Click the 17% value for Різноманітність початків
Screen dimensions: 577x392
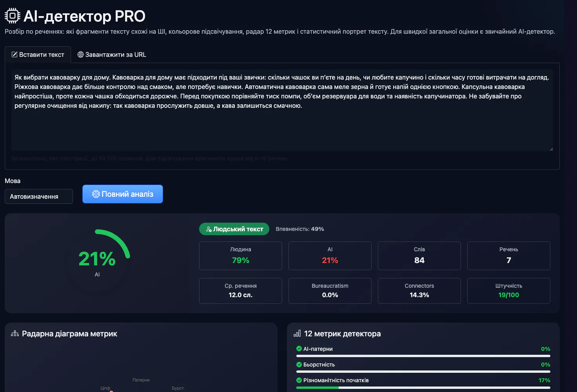(x=544, y=380)
